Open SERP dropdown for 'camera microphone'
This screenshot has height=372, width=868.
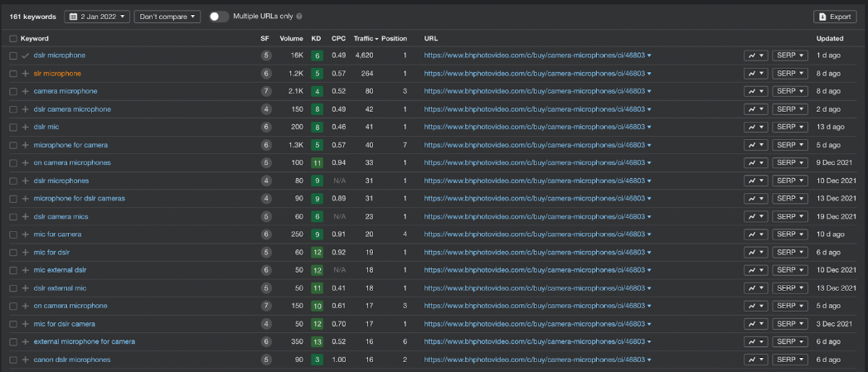pyautogui.click(x=790, y=91)
